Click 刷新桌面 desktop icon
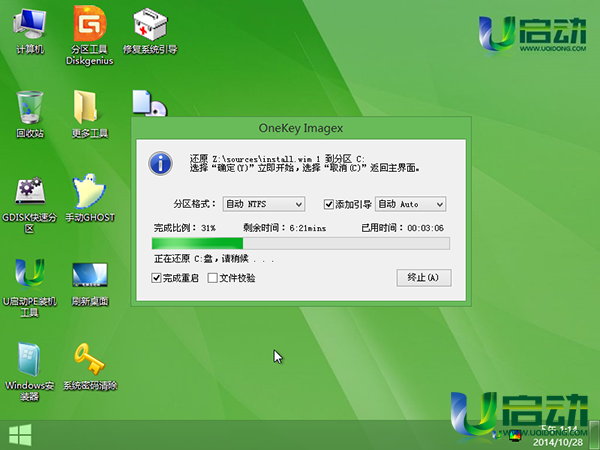The width and height of the screenshot is (600, 450). click(x=90, y=284)
